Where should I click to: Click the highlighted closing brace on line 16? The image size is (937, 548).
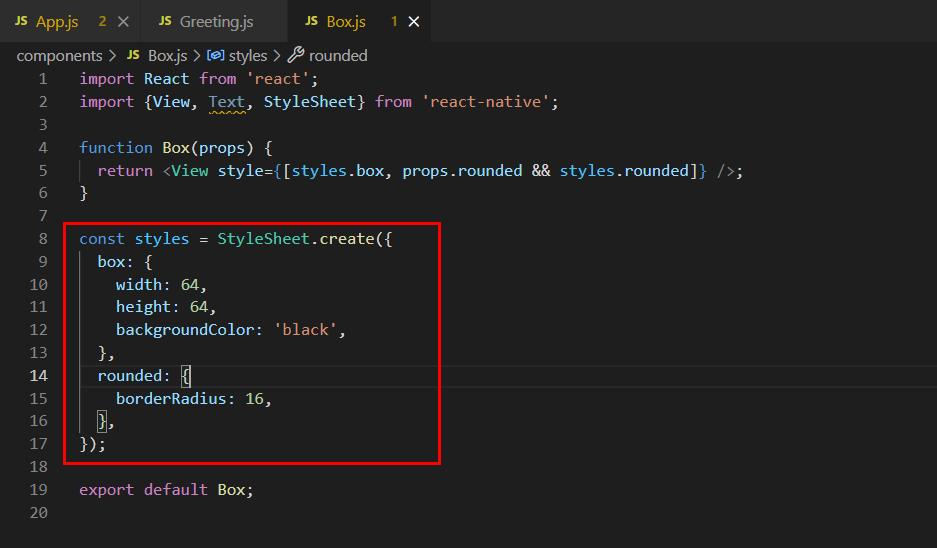tap(102, 421)
